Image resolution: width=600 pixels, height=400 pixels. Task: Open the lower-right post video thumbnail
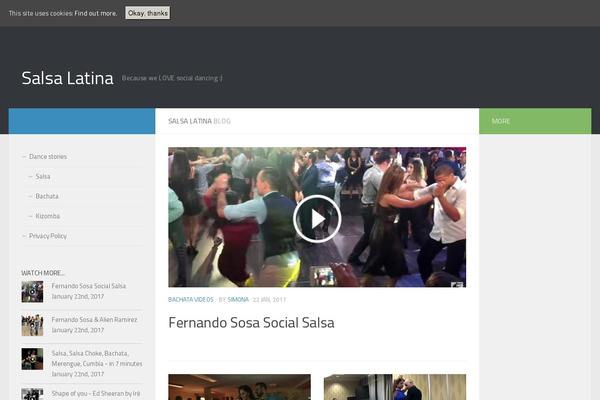coord(395,387)
